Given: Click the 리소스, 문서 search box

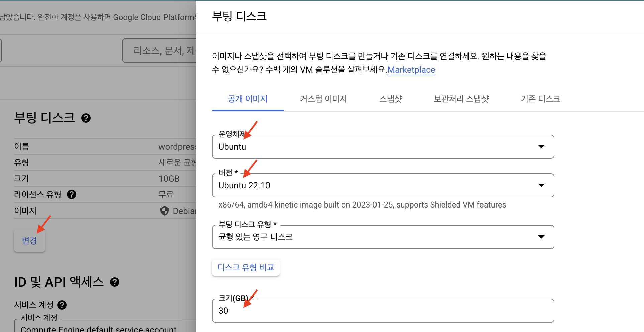Looking at the screenshot, I should coord(159,51).
